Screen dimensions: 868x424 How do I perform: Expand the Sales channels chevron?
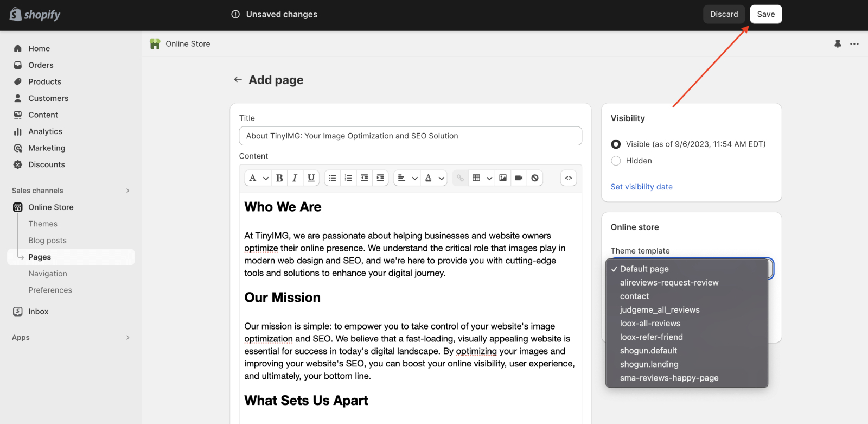coord(128,191)
